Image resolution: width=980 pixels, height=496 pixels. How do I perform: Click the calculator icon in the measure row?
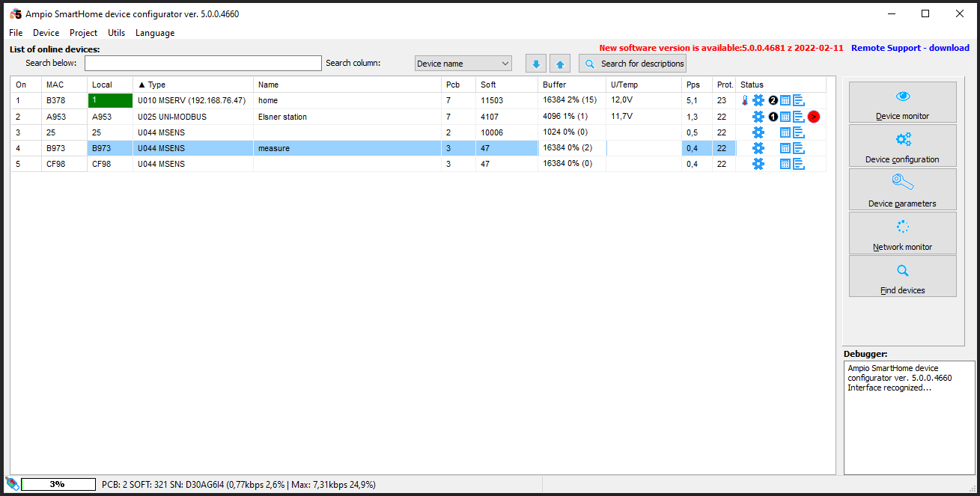pos(785,148)
